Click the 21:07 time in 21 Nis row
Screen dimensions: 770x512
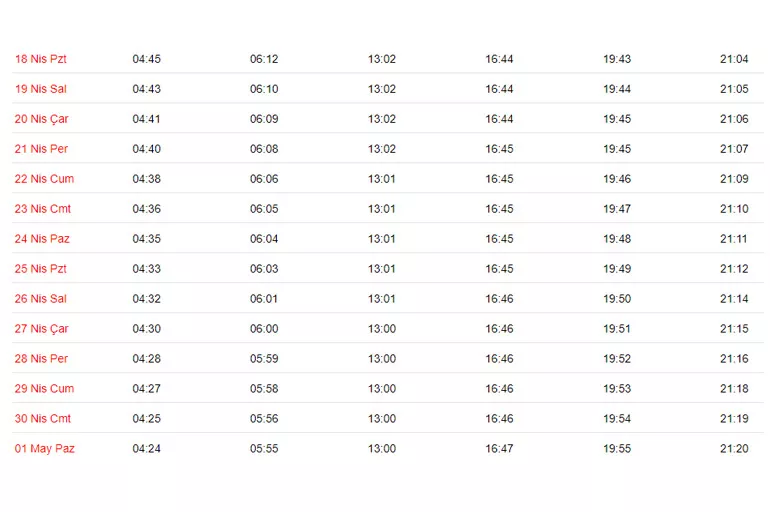[734, 149]
